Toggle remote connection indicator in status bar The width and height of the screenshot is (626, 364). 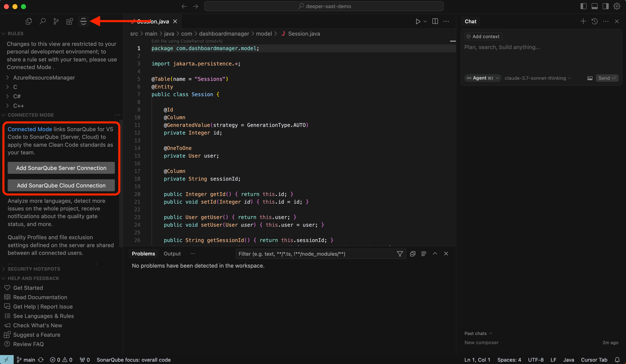click(6, 359)
